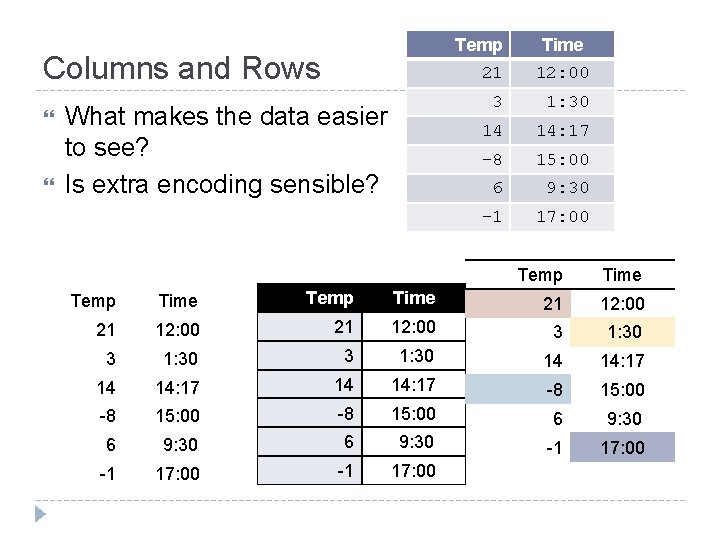Click the yellow-highlighted 1:30 cell

[623, 332]
